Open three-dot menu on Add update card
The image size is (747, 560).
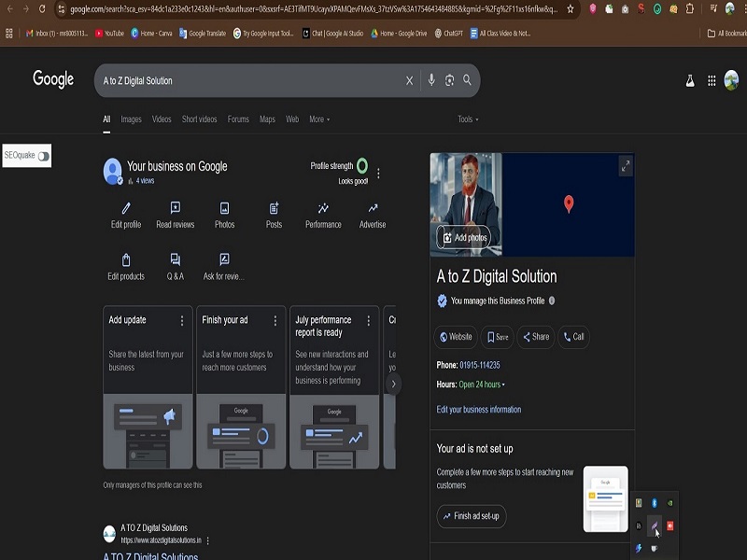click(x=182, y=320)
